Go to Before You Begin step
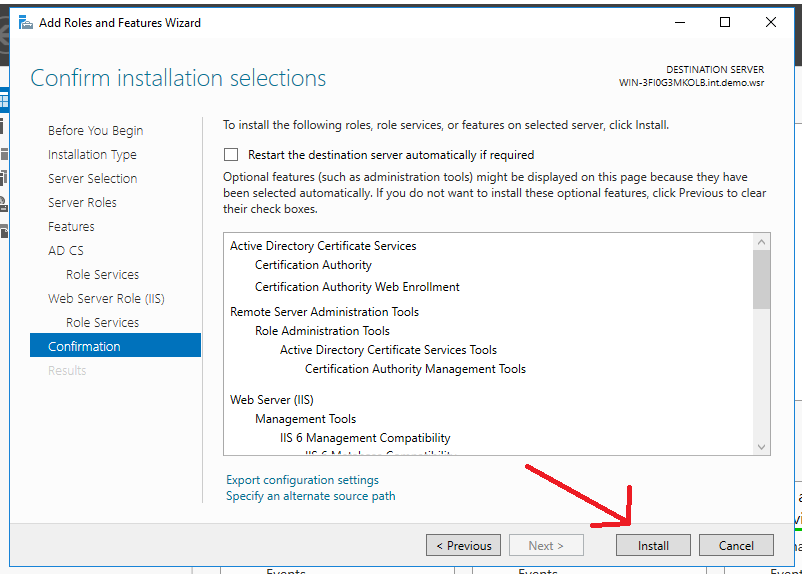This screenshot has height=574, width=802. click(x=96, y=130)
